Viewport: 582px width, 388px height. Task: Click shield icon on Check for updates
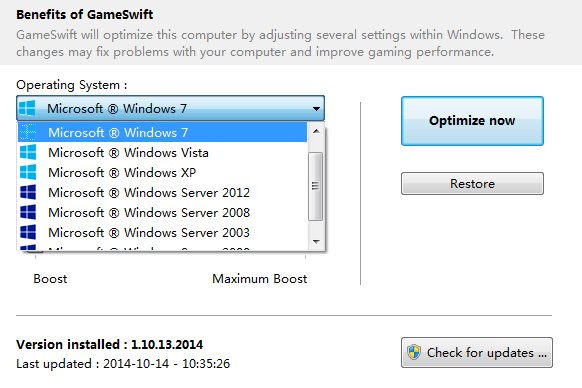(414, 352)
